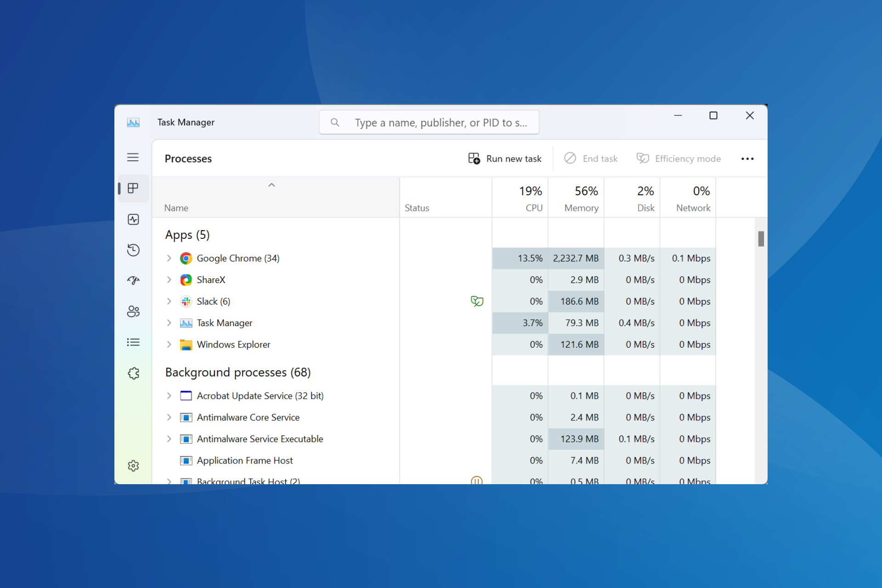Open Task Manager settings gear
882x588 pixels.
(x=133, y=466)
